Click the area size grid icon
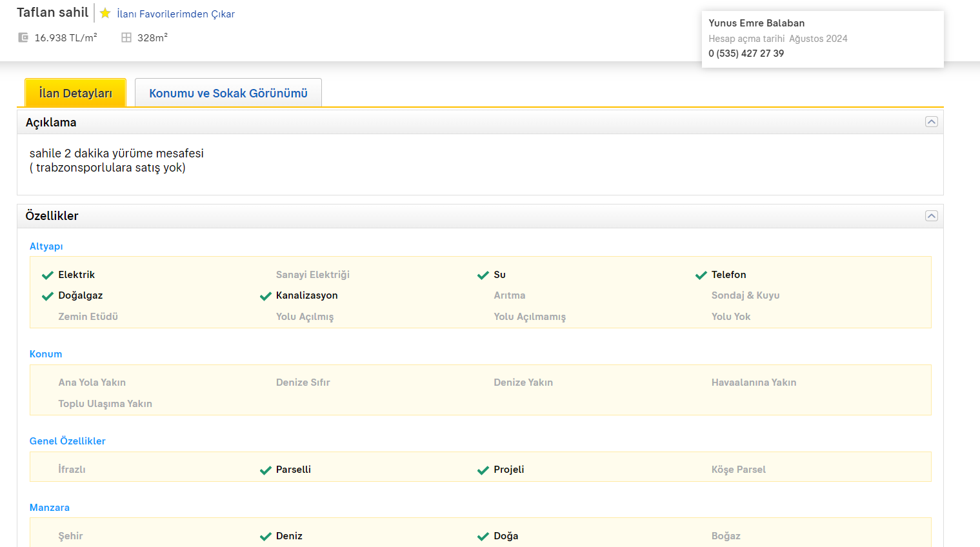The height and width of the screenshot is (547, 980). [126, 37]
